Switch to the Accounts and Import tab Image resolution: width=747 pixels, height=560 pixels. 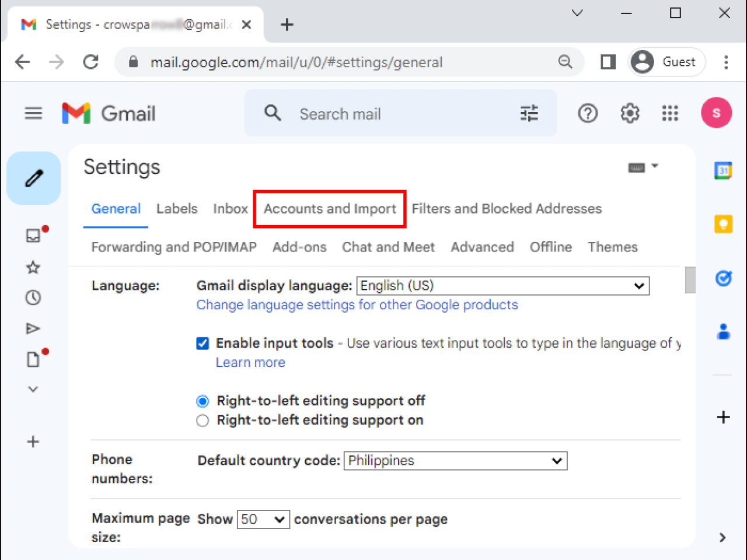[329, 209]
